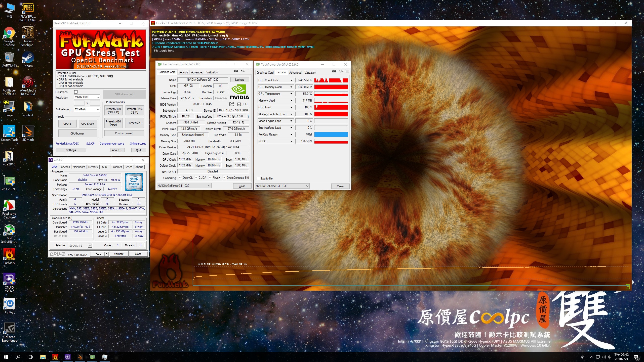Click refresh icon in GPU-Z Graphics Card window
The height and width of the screenshot is (362, 644).
[243, 71]
